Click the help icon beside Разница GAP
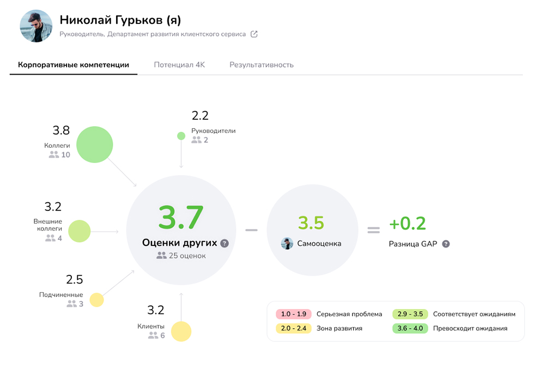 [446, 244]
